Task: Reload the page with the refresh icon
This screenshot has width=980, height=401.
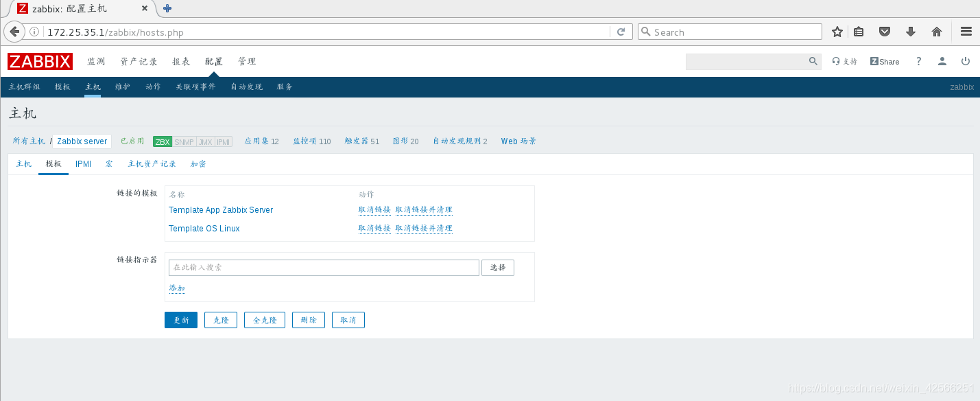Action: (621, 32)
